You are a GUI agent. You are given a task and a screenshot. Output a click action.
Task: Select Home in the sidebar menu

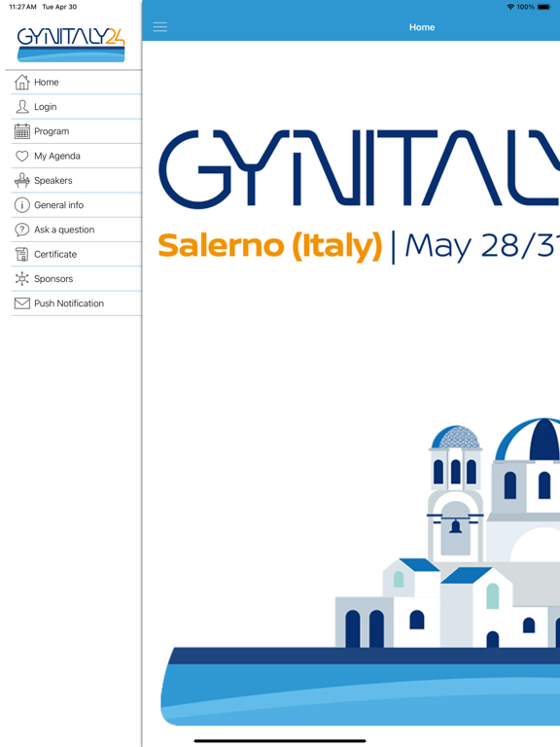(47, 83)
